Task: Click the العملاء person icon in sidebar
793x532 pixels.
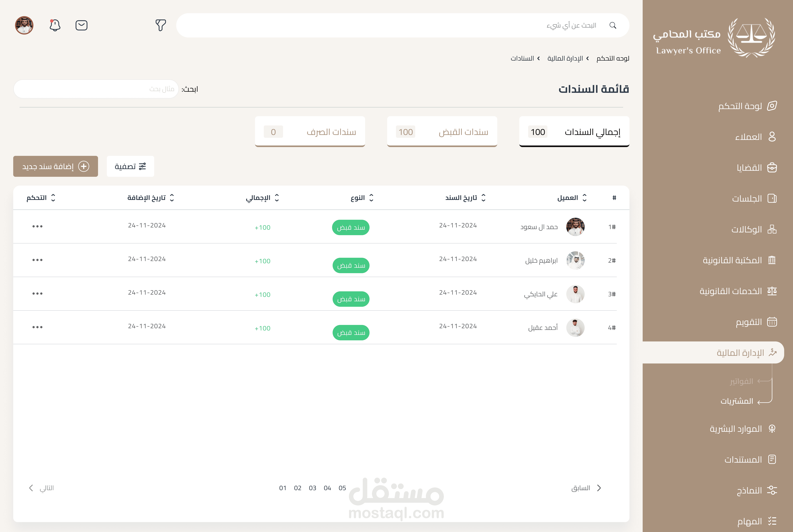Action: click(772, 137)
